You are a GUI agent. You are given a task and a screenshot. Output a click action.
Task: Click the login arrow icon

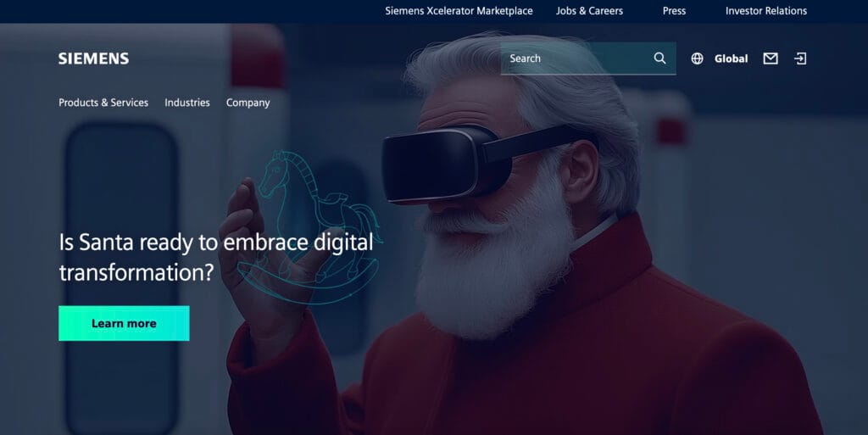(x=800, y=59)
